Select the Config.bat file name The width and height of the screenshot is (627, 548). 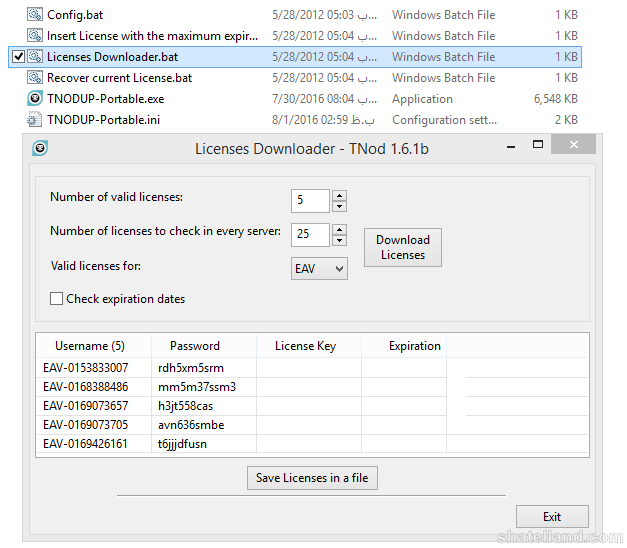(75, 15)
